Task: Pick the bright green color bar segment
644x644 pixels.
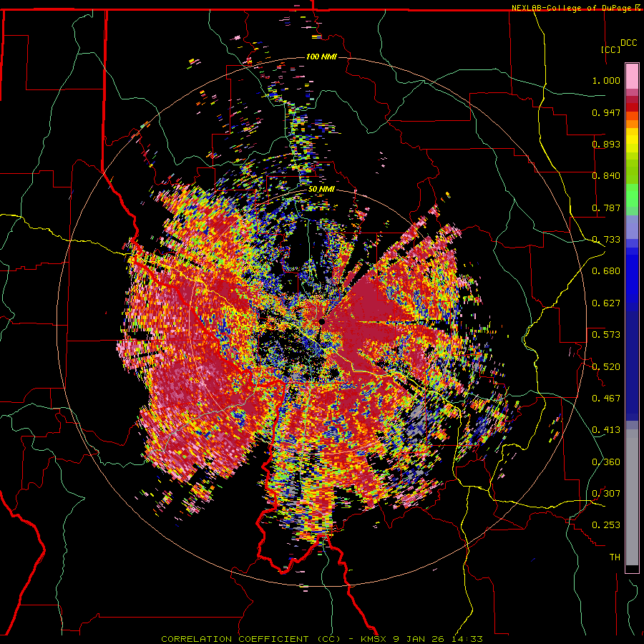Action: click(632, 195)
